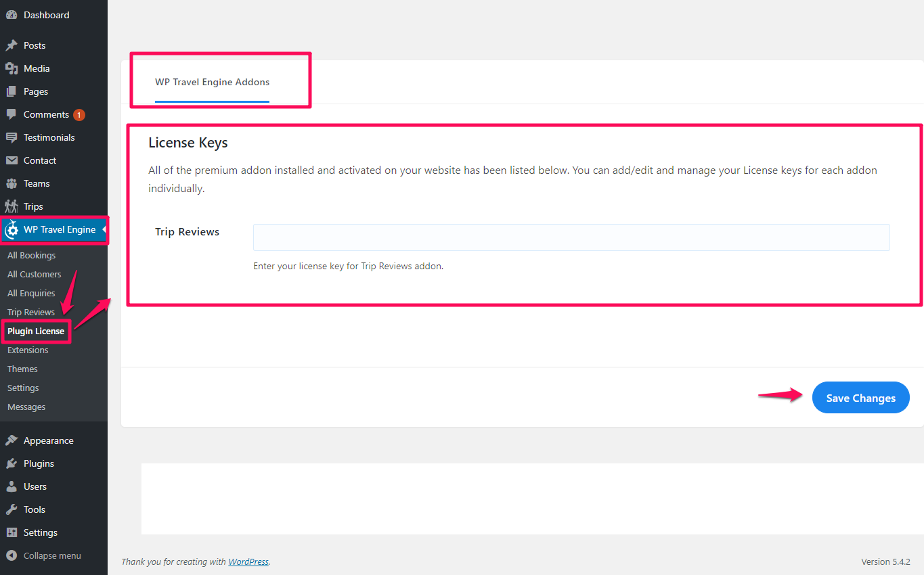
Task: Save Changes to license keys
Action: tap(860, 398)
